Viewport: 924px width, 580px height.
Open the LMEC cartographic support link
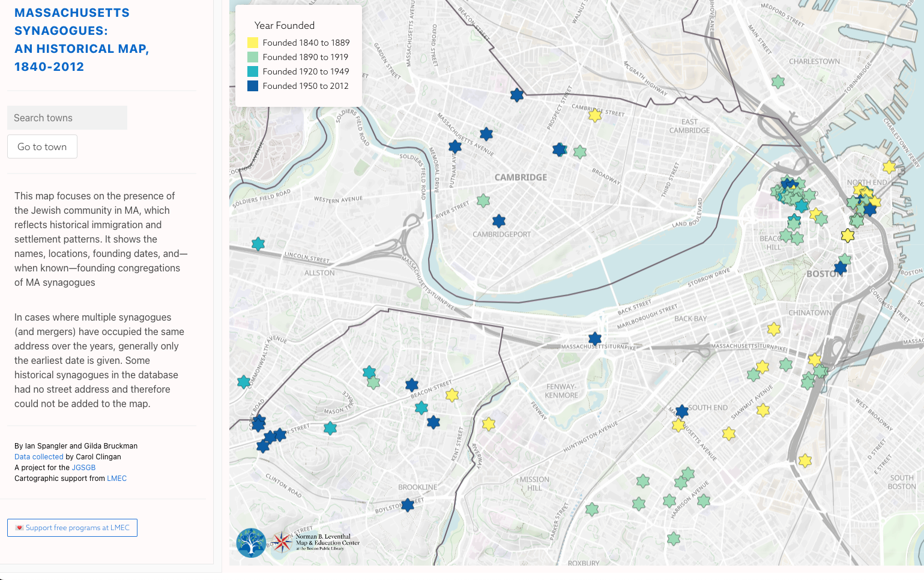[116, 479]
